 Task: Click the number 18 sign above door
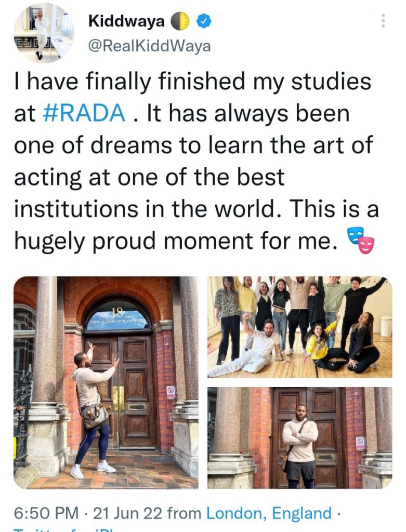pos(117,312)
